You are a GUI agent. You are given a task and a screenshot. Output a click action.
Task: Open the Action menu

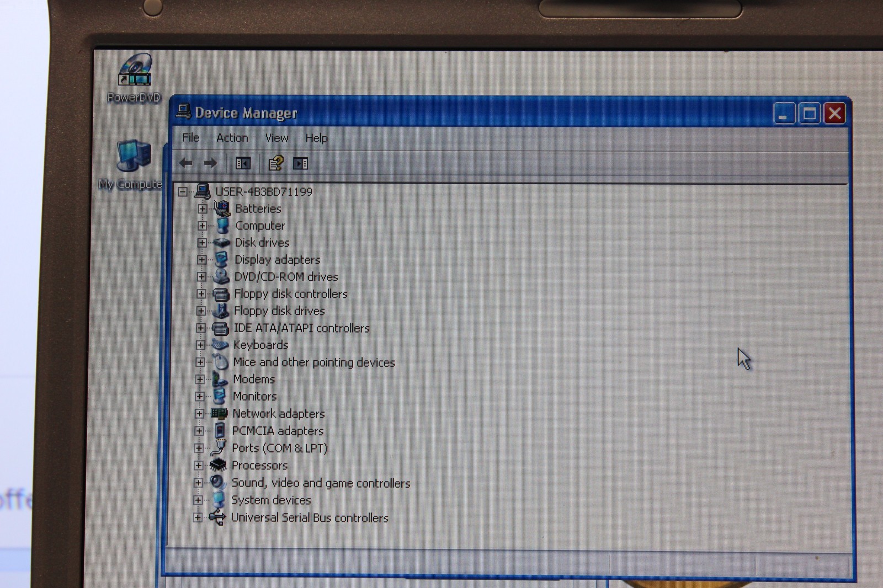[232, 138]
